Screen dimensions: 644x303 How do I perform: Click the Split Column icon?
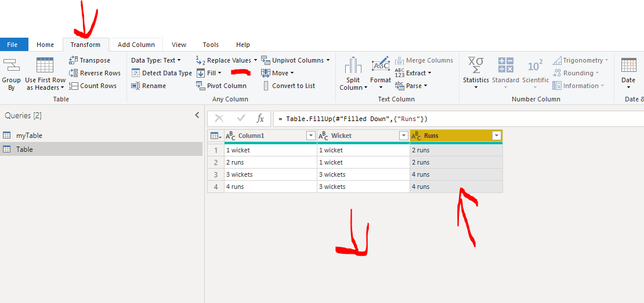coord(353,65)
